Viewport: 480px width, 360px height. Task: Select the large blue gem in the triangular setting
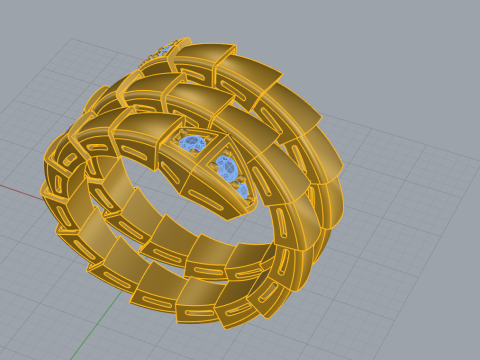tap(227, 169)
